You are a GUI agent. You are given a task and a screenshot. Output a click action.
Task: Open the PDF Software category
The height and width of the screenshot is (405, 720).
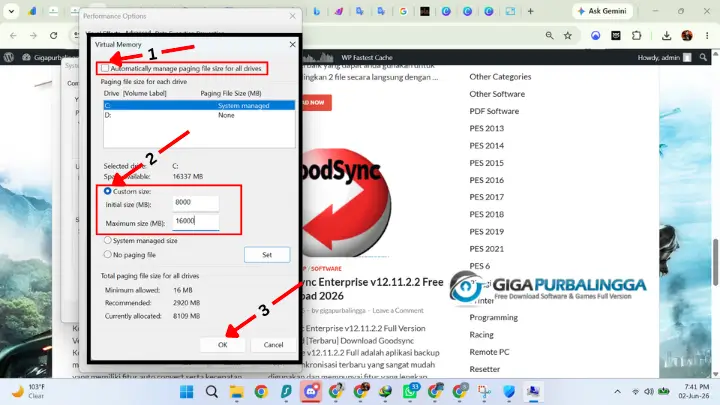pyautogui.click(x=494, y=111)
